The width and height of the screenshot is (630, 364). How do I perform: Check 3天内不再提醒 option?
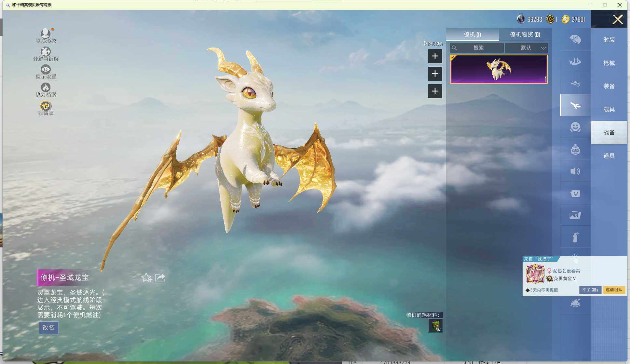pos(527,290)
